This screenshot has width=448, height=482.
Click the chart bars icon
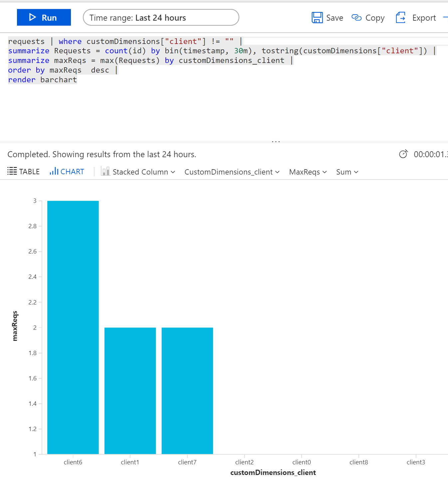[x=54, y=171]
